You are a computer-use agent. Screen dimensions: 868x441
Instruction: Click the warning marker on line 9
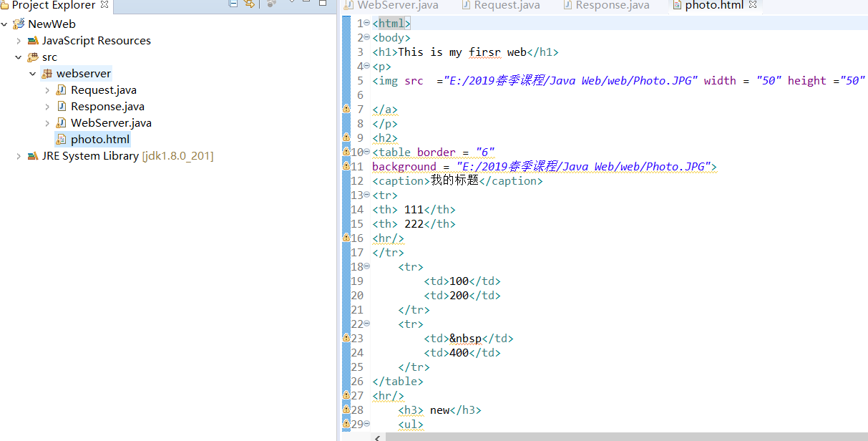pyautogui.click(x=346, y=137)
